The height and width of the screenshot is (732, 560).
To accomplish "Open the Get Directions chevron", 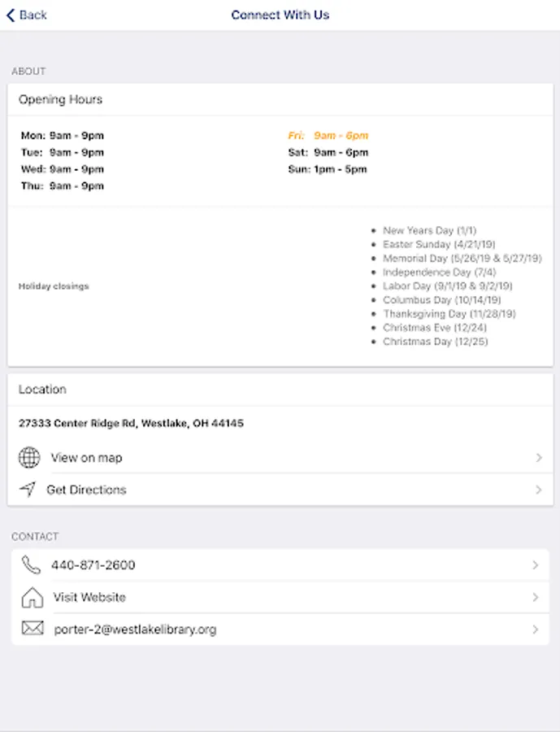I will (539, 490).
